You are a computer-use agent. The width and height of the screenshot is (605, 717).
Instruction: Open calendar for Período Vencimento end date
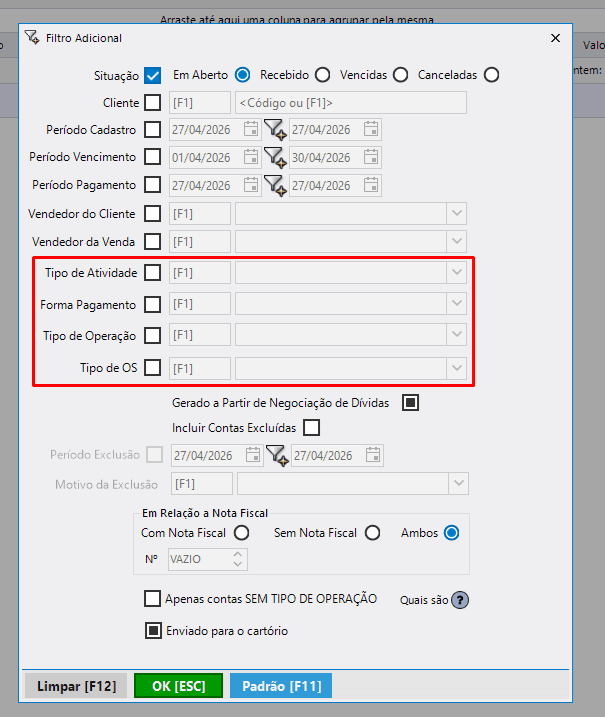pos(371,157)
